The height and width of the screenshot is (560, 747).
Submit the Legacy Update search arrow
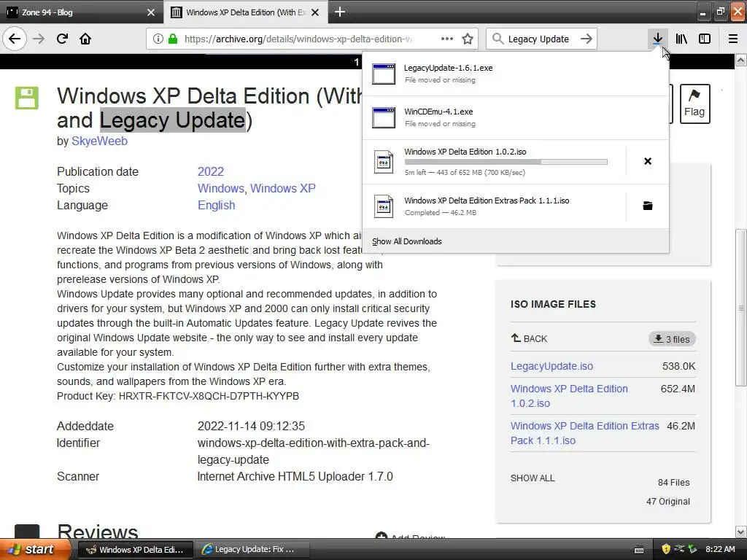pos(587,39)
